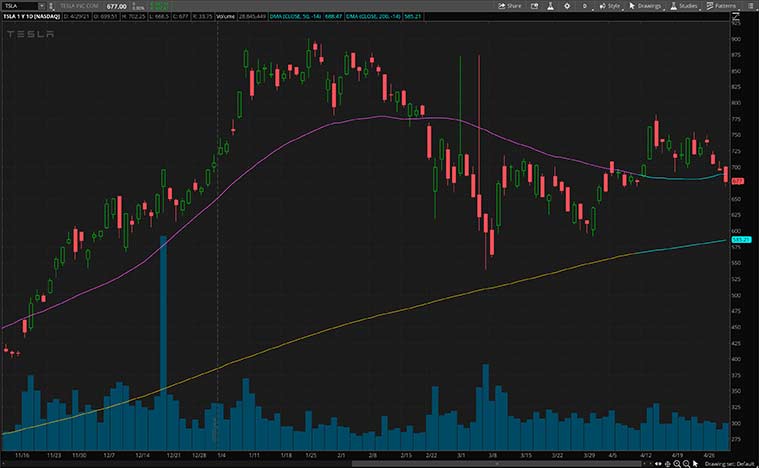
Task: Click the 400 price level on the right axis
Action: pyautogui.click(x=736, y=359)
